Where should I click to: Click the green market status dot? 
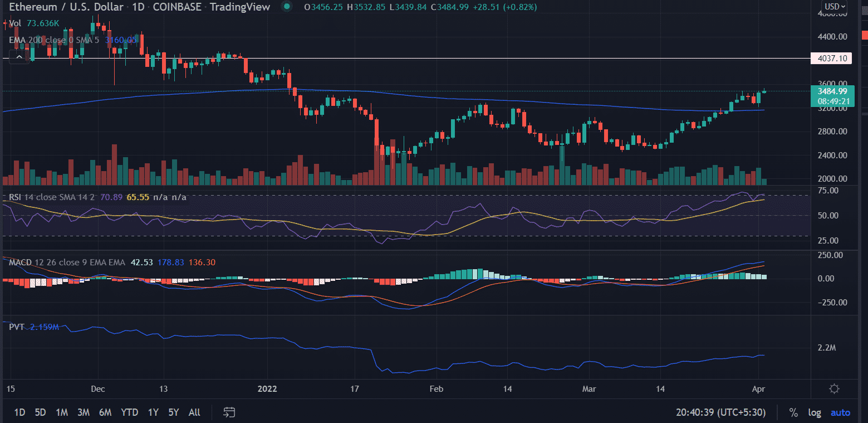click(x=286, y=7)
